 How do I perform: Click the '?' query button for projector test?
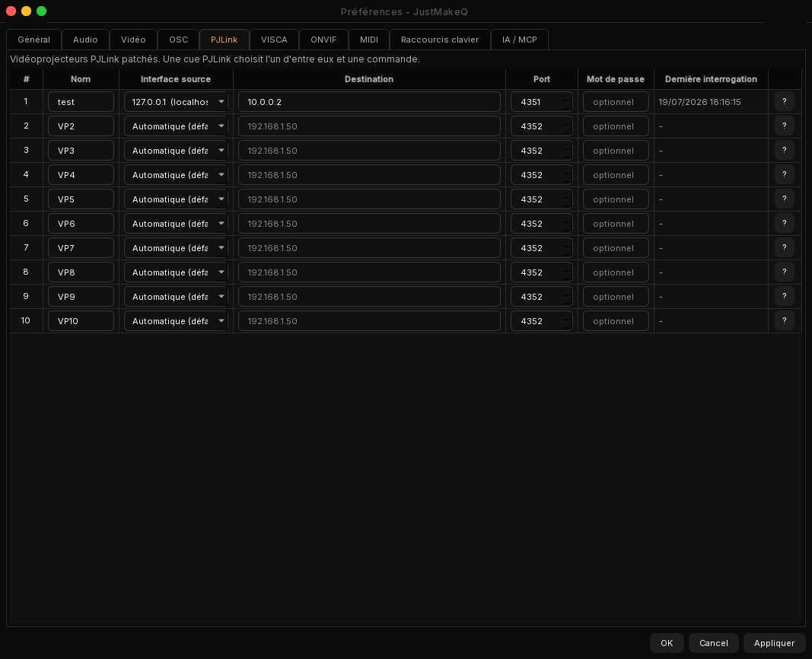click(784, 101)
